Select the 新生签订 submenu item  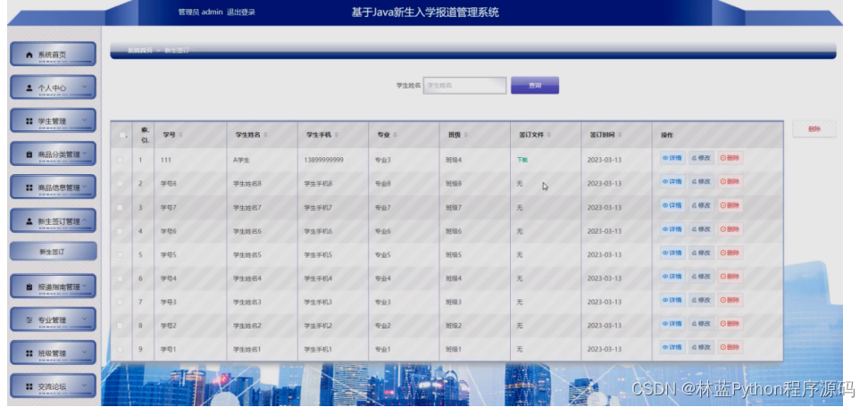click(x=54, y=251)
